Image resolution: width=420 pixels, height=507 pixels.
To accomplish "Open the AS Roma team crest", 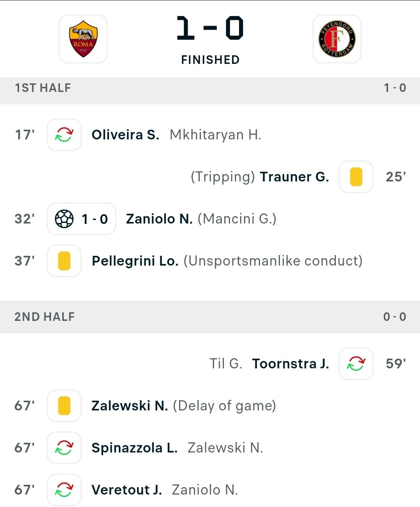I will pos(83,39).
